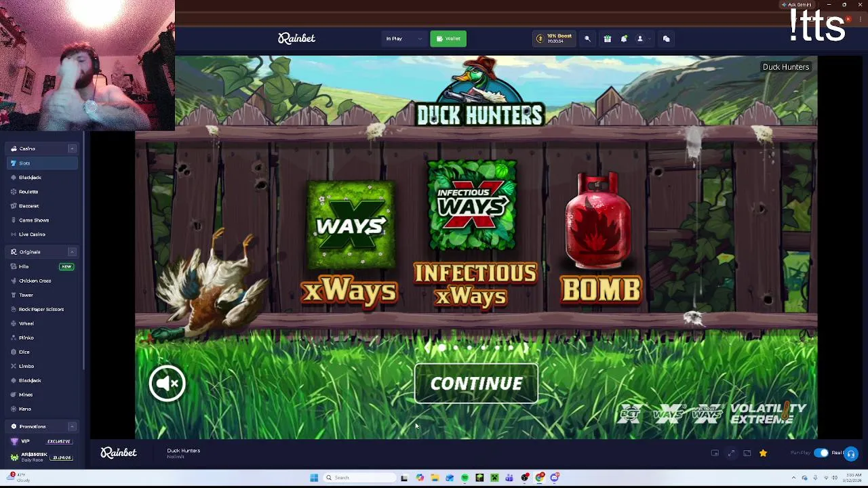
Task: Open Baccarat in the sidebar
Action: click(x=42, y=206)
